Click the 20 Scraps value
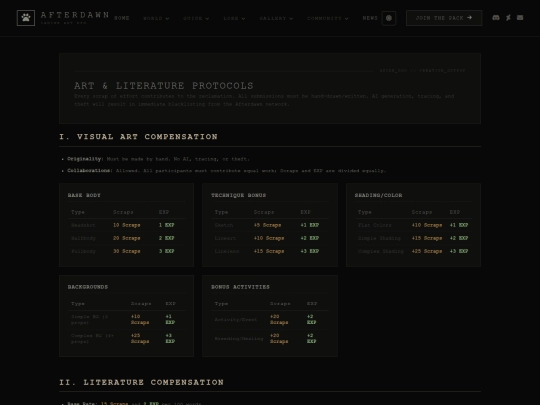Screen dimensions: 540x405 (126, 238)
